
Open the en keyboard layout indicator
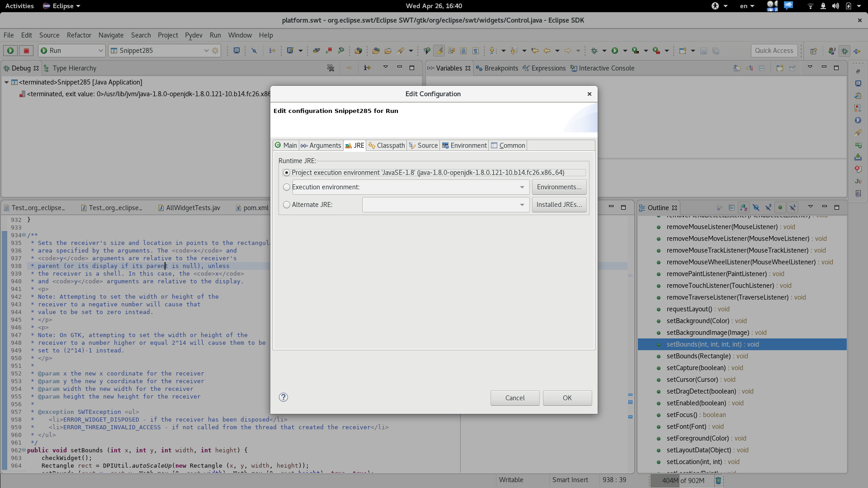pos(747,6)
